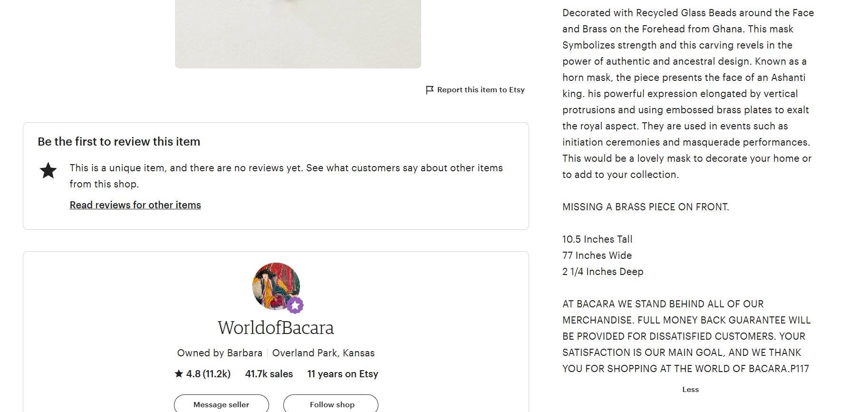The width and height of the screenshot is (868, 412).
Task: Click Report this item to Etsy
Action: click(x=481, y=90)
